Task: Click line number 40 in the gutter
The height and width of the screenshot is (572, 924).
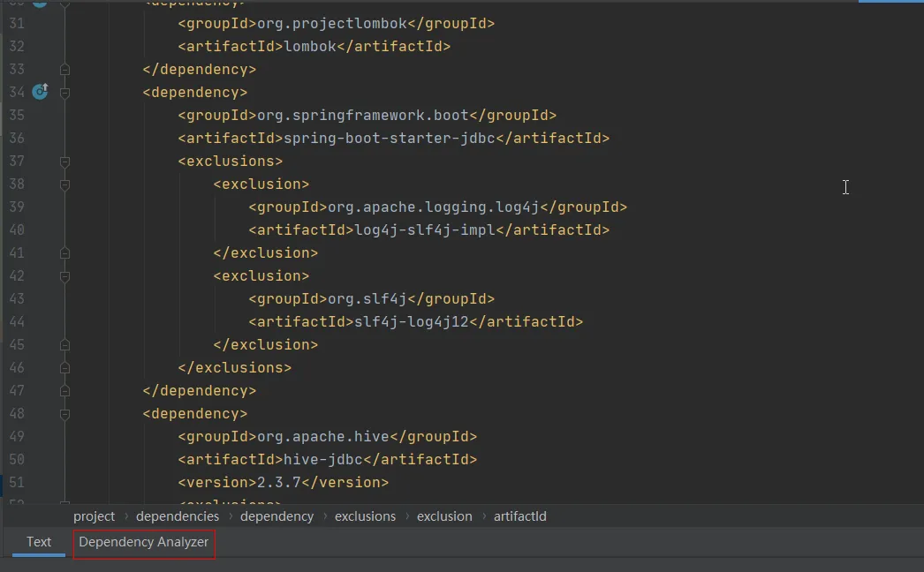Action: click(x=17, y=230)
